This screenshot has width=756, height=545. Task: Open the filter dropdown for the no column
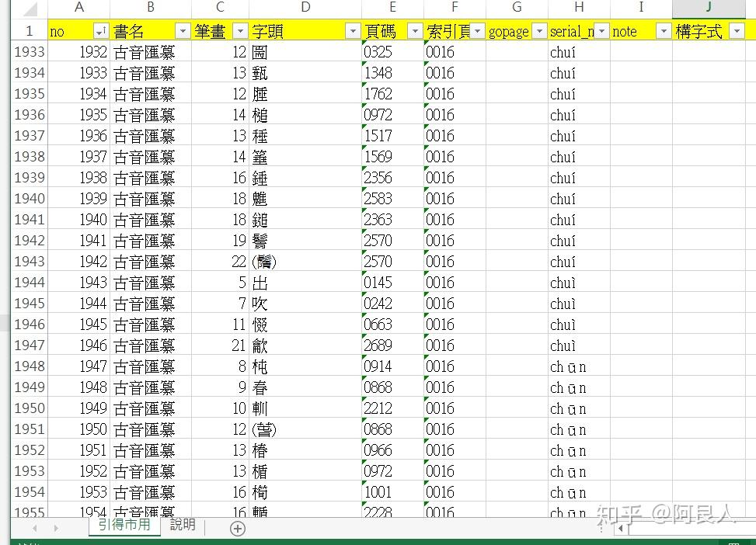[x=100, y=31]
